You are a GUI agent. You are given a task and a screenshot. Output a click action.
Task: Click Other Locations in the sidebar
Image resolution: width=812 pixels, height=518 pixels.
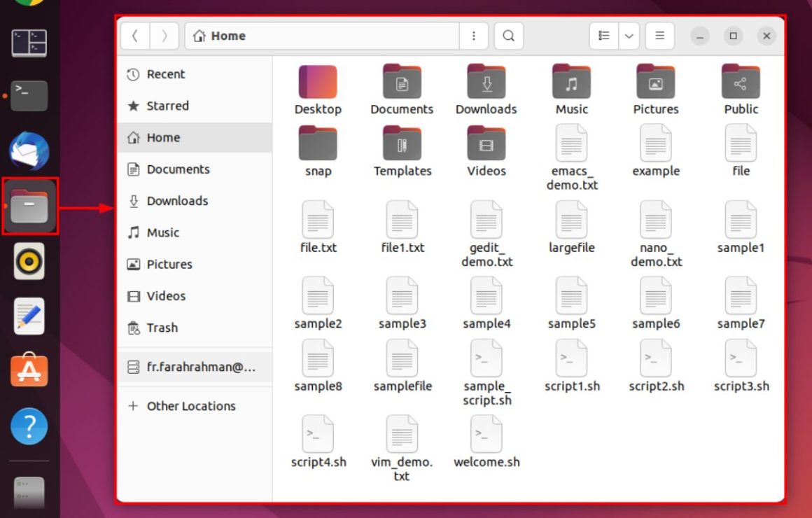(191, 406)
